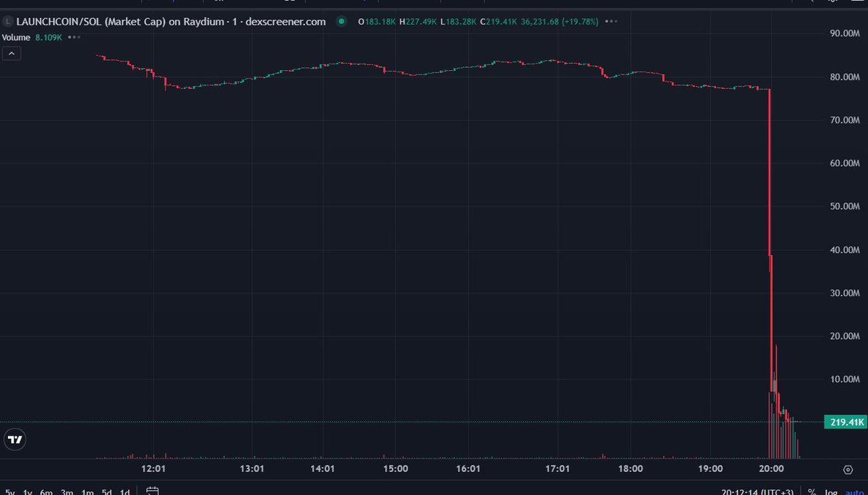Toggle percent scale mode

pos(812,491)
